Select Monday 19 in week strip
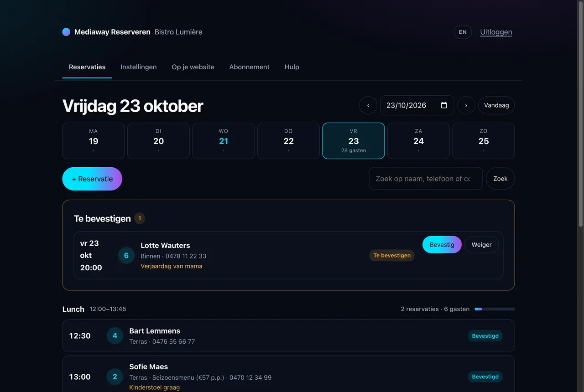584x392 pixels. (94, 141)
